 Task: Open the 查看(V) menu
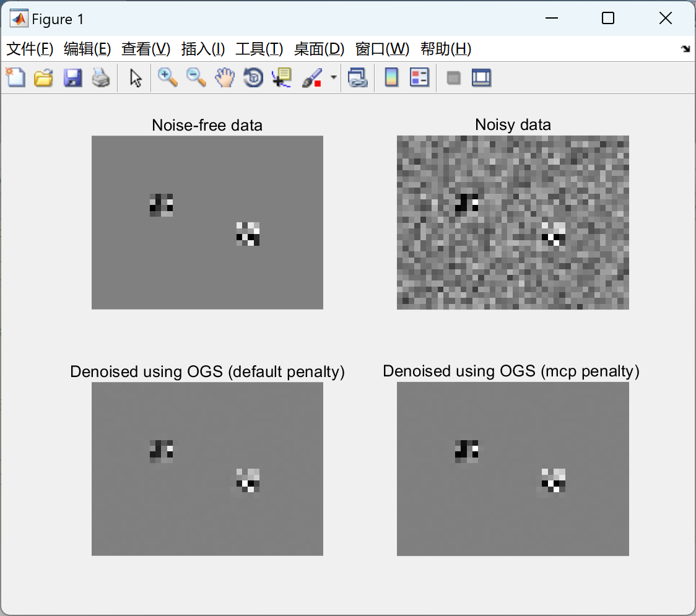click(x=146, y=49)
